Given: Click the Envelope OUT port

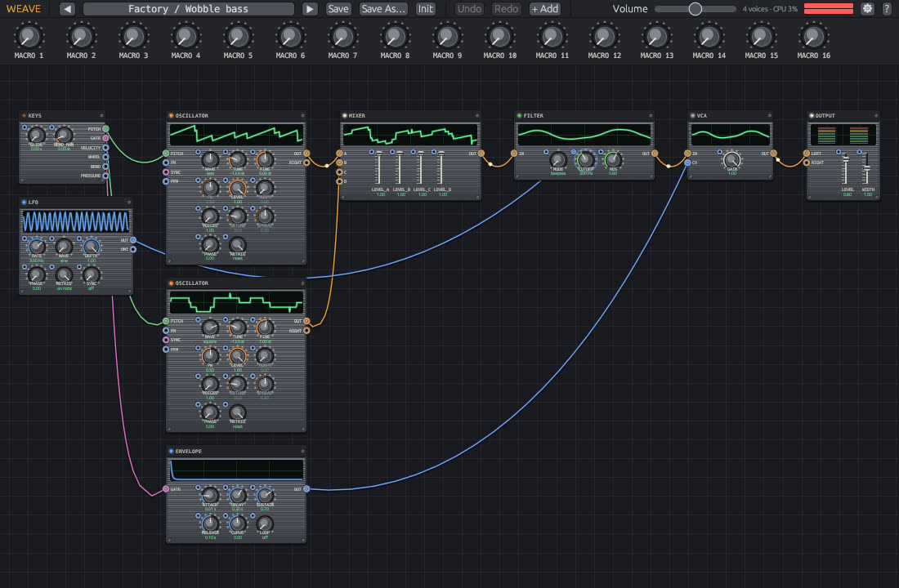Looking at the screenshot, I should click(x=306, y=489).
